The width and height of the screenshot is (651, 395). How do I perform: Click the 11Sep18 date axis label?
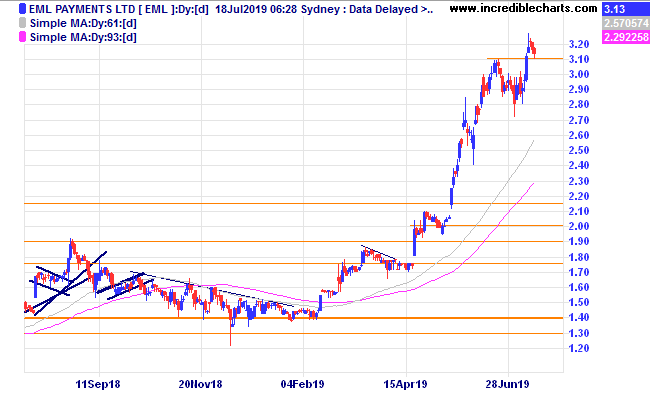[x=98, y=384]
